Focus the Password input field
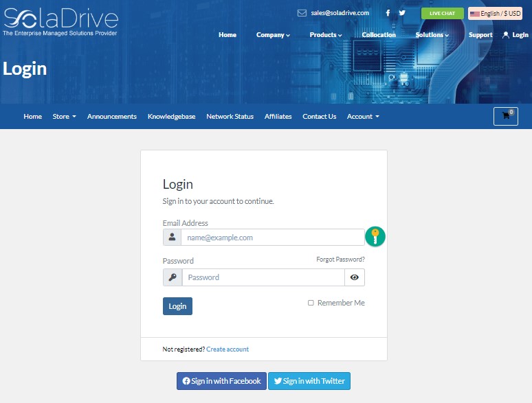 click(263, 277)
